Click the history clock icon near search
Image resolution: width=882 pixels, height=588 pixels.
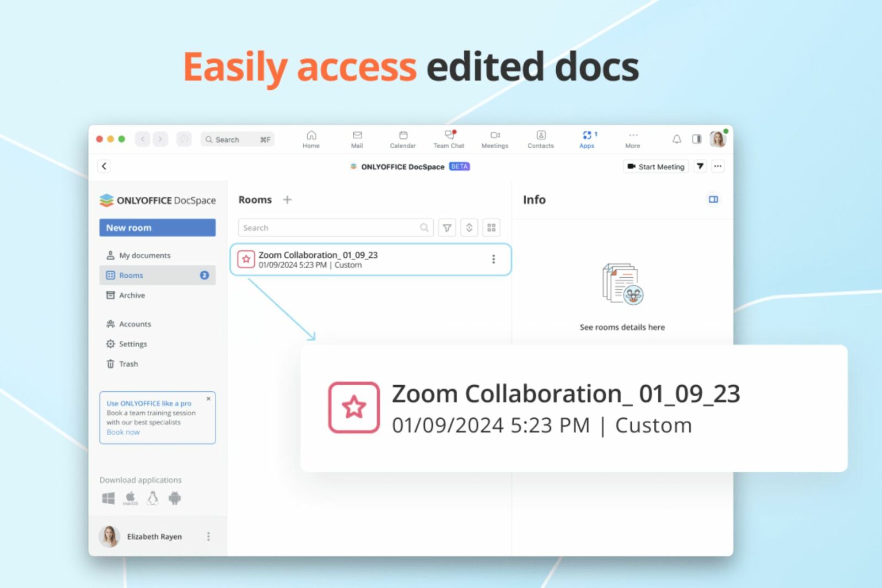[184, 139]
